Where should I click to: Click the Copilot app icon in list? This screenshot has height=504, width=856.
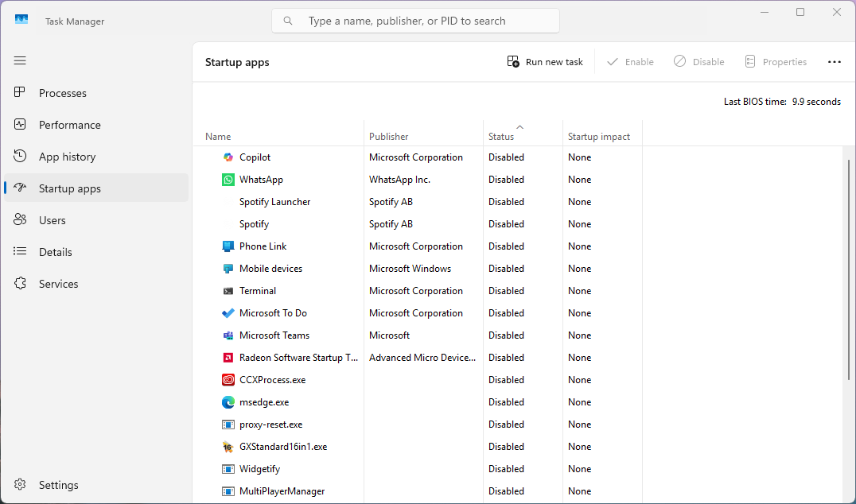click(228, 157)
